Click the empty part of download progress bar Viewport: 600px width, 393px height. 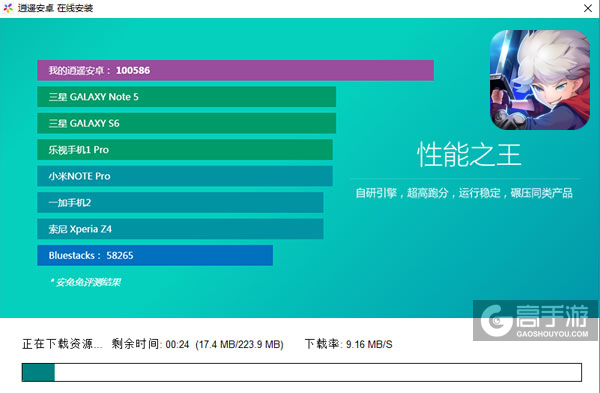[318, 372]
